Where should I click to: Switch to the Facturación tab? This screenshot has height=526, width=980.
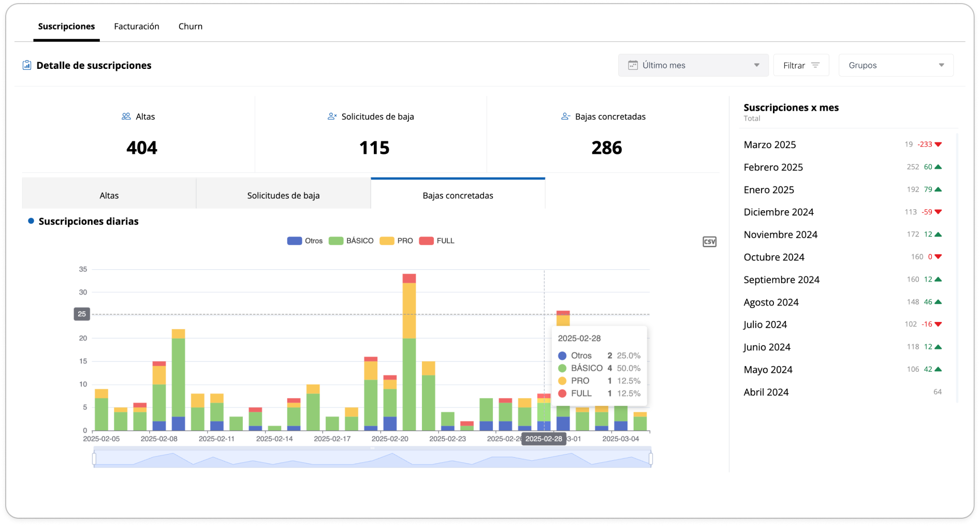[x=137, y=26]
